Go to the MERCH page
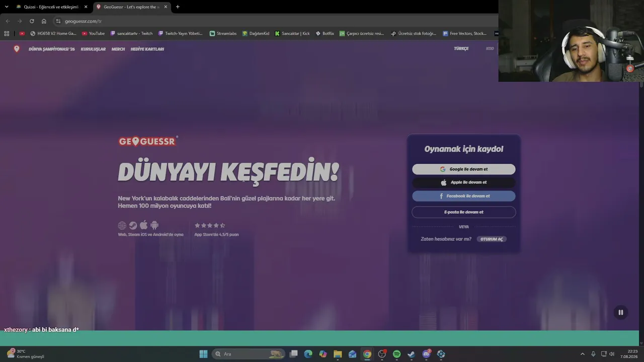Image resolution: width=644 pixels, height=362 pixels. click(x=118, y=49)
